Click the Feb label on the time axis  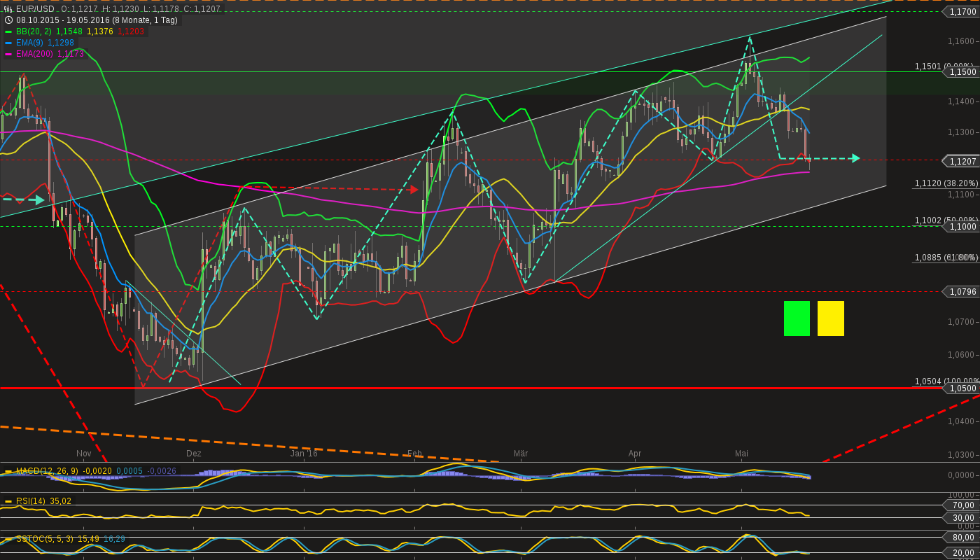[414, 454]
